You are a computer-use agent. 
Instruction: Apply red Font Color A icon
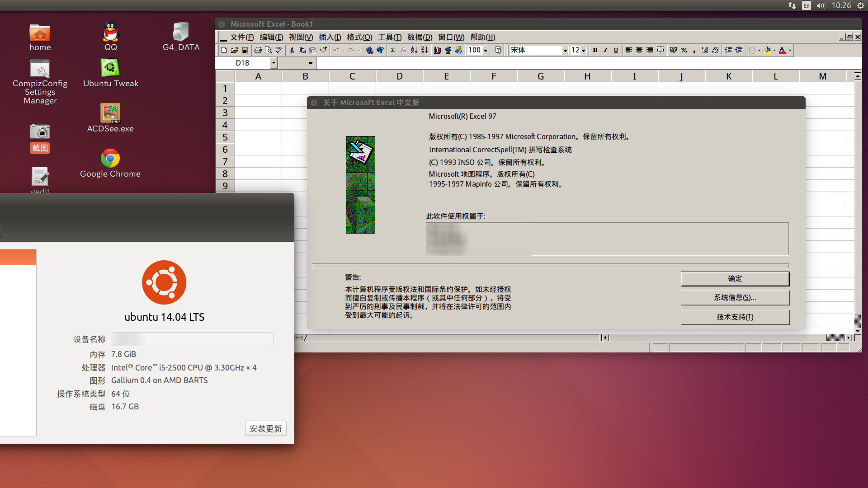pyautogui.click(x=782, y=50)
